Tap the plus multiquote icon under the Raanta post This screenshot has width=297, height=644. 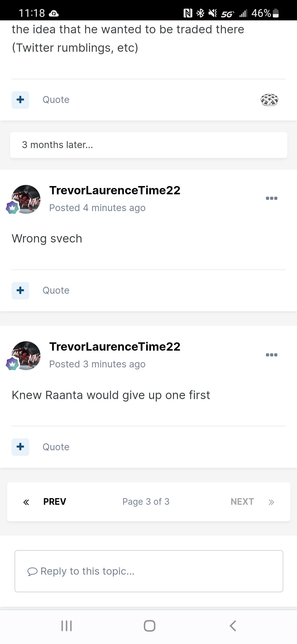[x=20, y=447]
